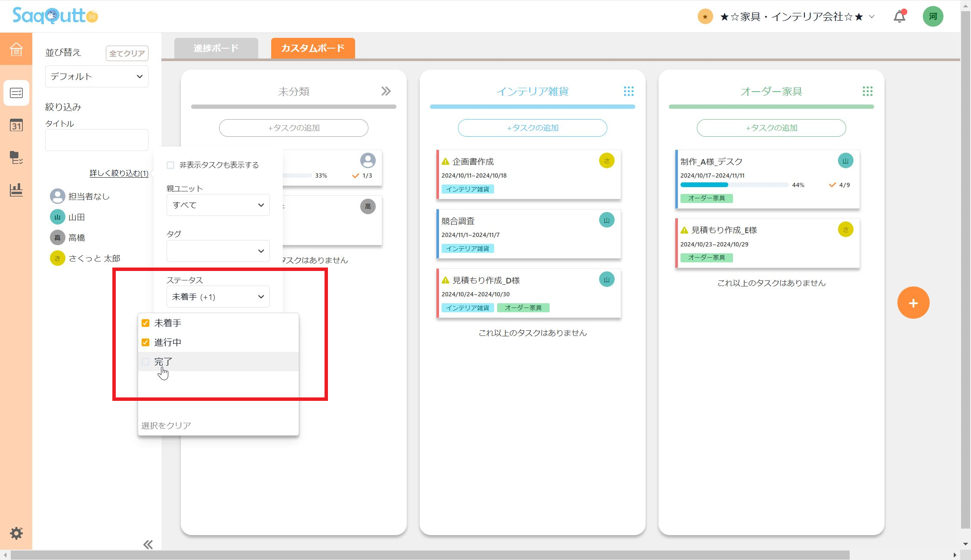This screenshot has height=560, width=971.
Task: Uncheck the 未着手 status checkbox
Action: (x=145, y=323)
